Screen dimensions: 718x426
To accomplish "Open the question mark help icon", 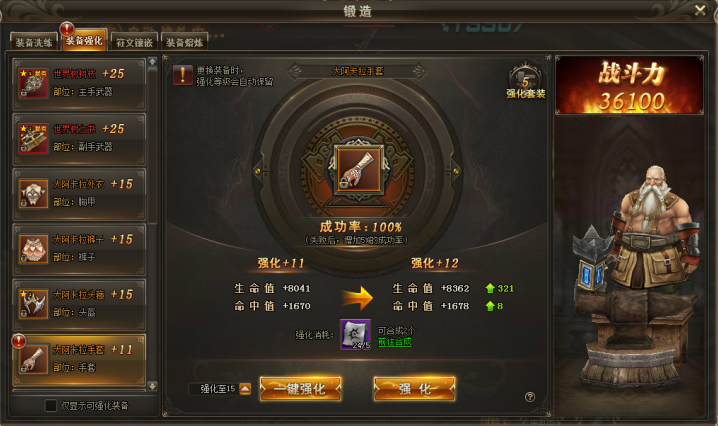I will 530,397.
